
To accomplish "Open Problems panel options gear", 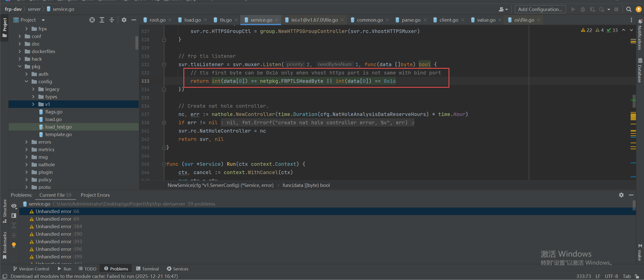I will click(621, 195).
